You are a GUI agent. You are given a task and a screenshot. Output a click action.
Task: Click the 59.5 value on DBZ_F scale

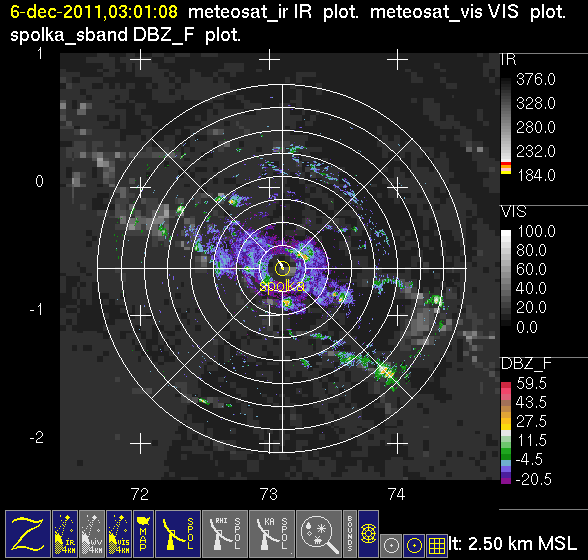pos(531,383)
